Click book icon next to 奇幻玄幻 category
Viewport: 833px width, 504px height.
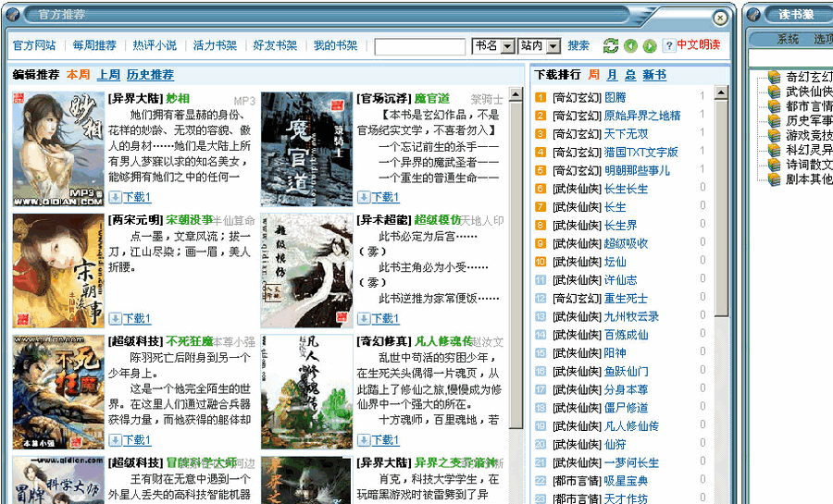coord(775,77)
